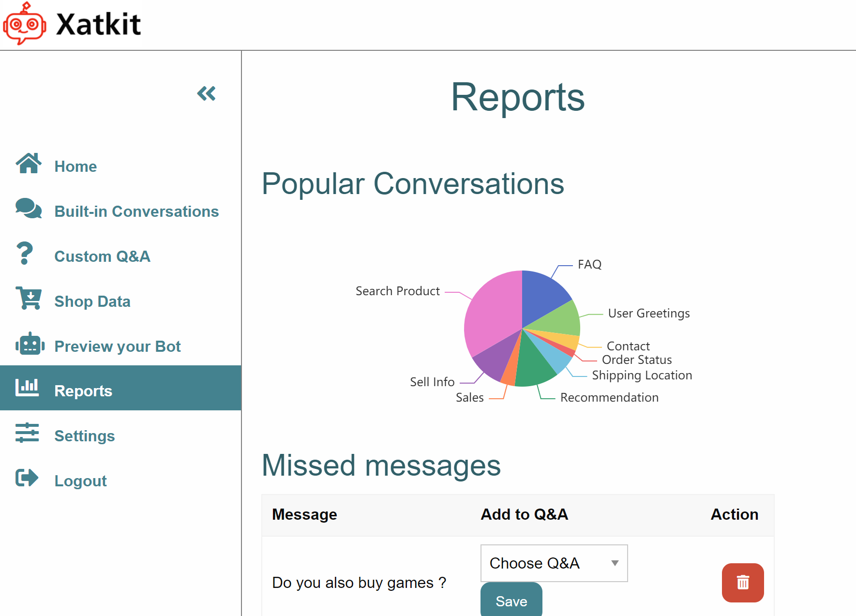The width and height of the screenshot is (856, 616).
Task: Open the Home menu item
Action: point(75,166)
